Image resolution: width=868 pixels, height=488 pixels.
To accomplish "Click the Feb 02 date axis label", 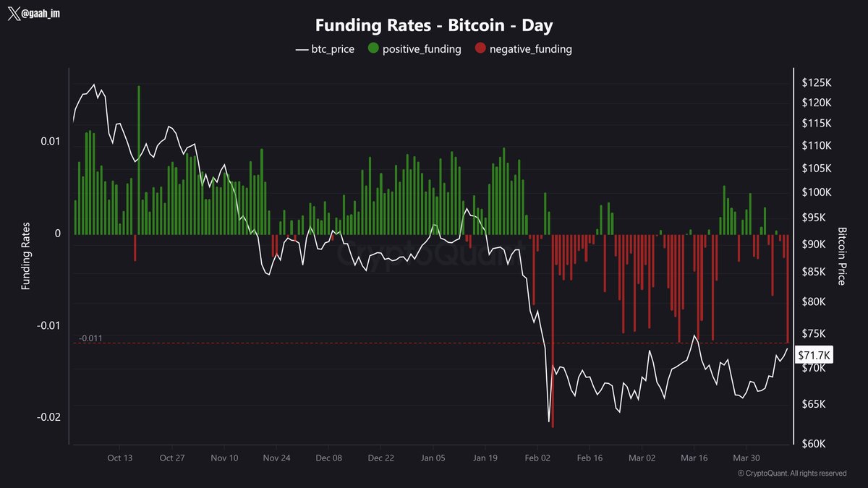I will (x=537, y=458).
